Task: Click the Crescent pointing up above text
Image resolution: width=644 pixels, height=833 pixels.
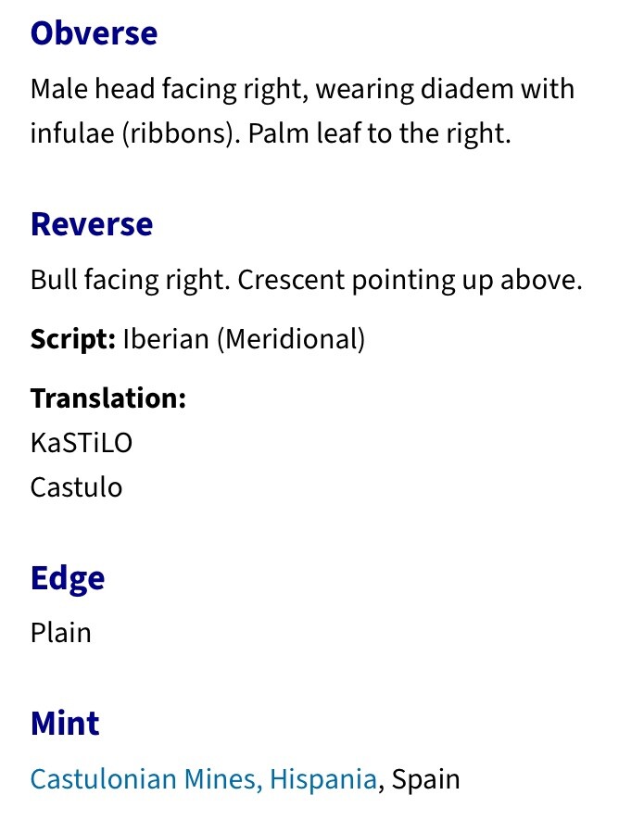Action: [410, 280]
